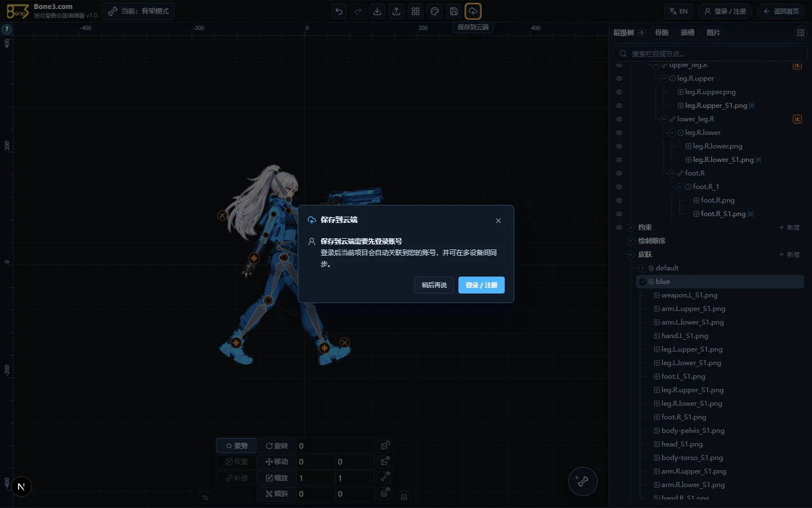The image size is (812, 508).
Task: Click the hierarchy search input field
Action: [x=710, y=54]
